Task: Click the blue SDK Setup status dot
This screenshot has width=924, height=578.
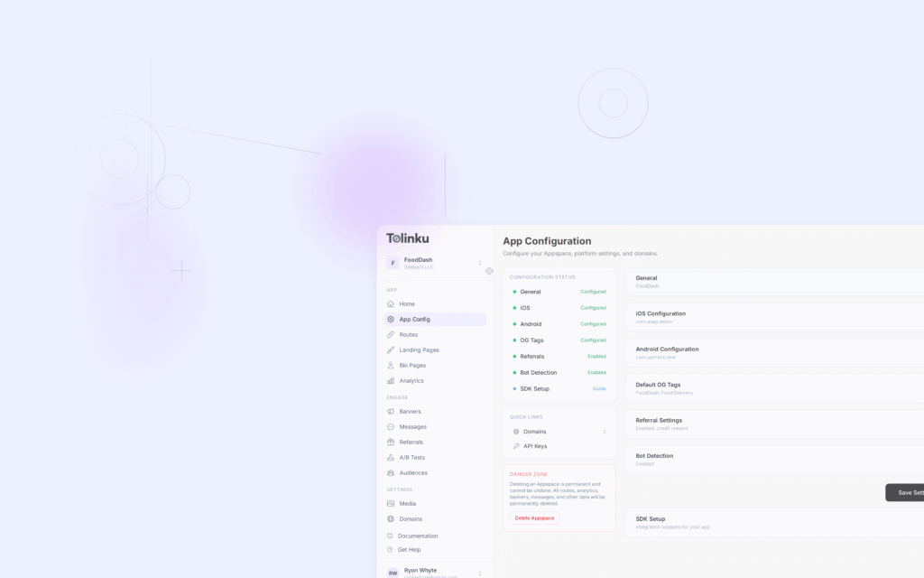Action: click(x=514, y=387)
